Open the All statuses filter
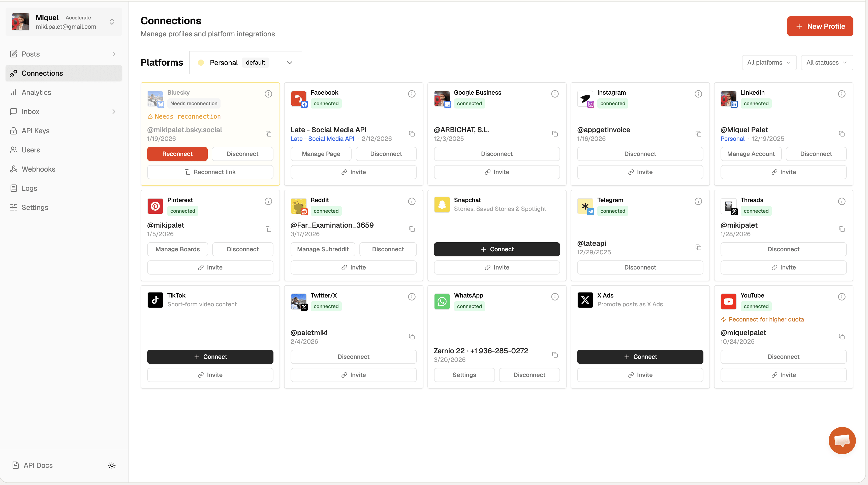Screen dimensions: 868x485 (826, 62)
